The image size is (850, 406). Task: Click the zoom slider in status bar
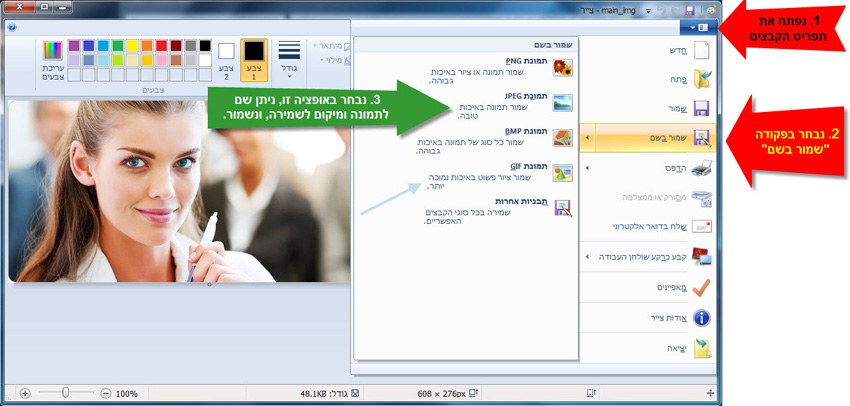point(65,393)
